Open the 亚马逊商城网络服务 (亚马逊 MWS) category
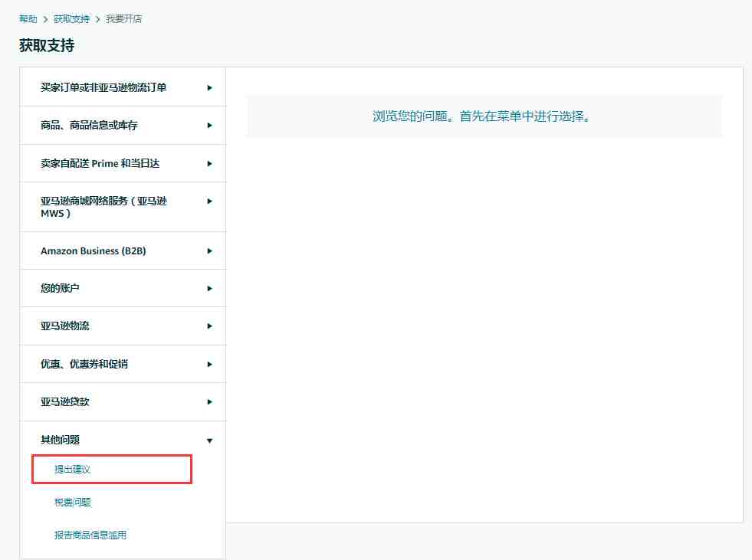Viewport: 752px width, 560px height. coord(103,207)
